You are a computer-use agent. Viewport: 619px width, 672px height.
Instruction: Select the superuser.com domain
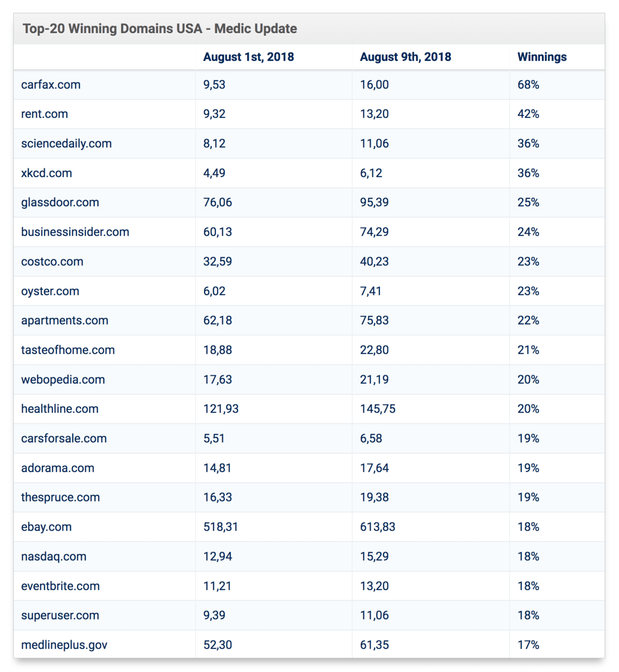tap(60, 615)
